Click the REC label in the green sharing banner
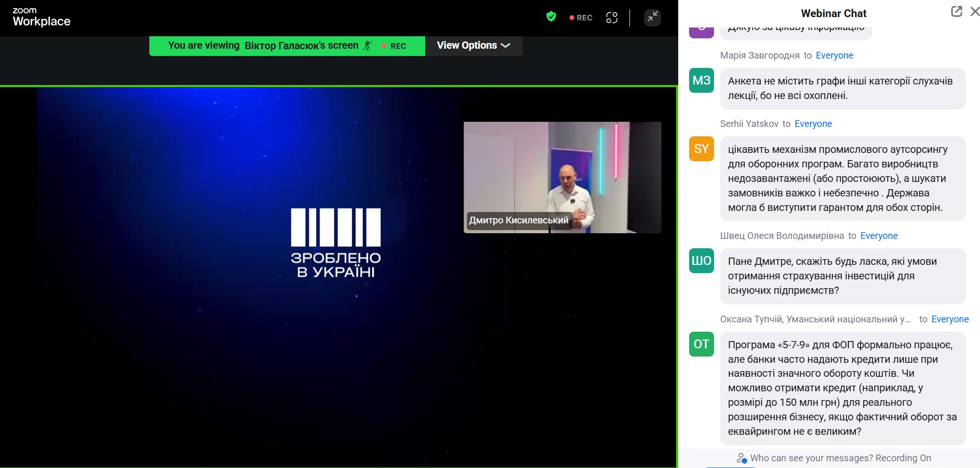Image resolution: width=980 pixels, height=468 pixels. point(394,46)
